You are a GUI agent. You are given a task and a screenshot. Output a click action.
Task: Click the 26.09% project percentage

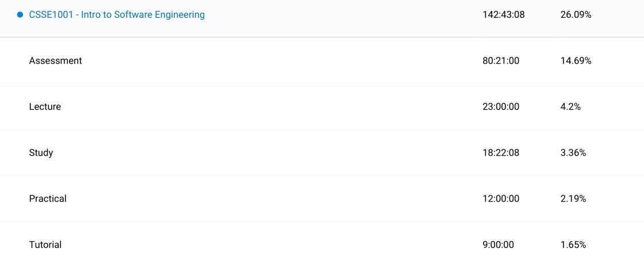[x=576, y=15]
